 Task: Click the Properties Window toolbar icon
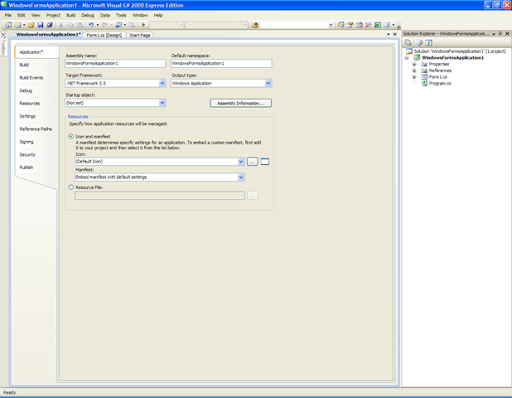350,25
